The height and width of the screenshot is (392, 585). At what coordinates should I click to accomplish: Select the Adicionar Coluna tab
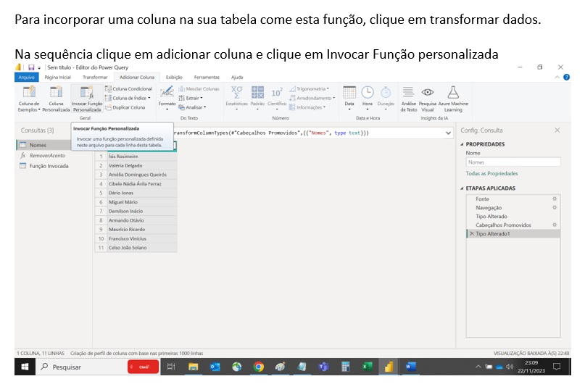pyautogui.click(x=137, y=78)
